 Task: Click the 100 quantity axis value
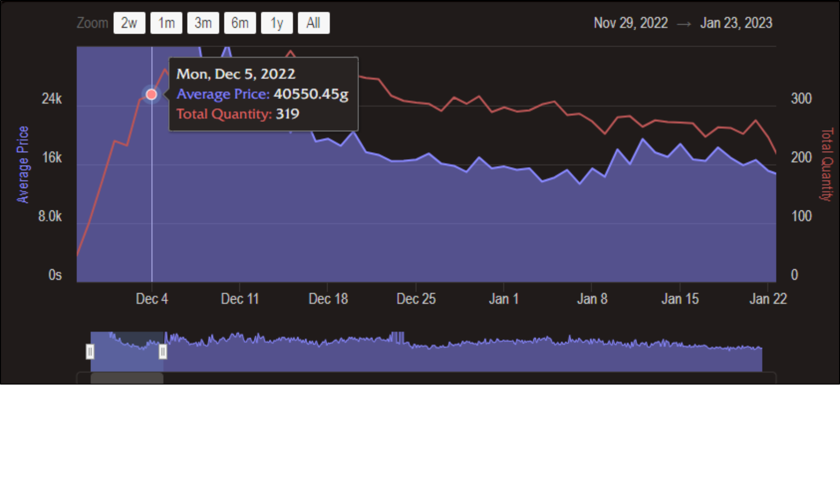pos(801,216)
